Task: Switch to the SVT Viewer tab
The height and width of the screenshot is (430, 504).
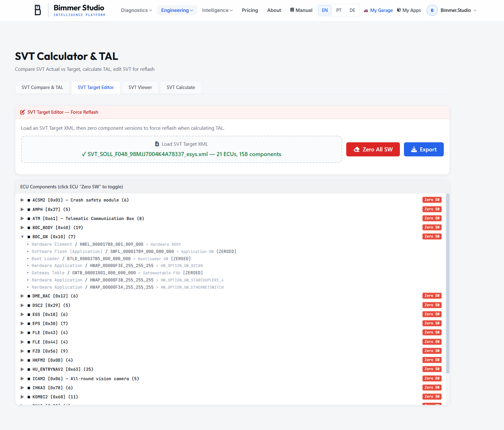Action: [140, 87]
